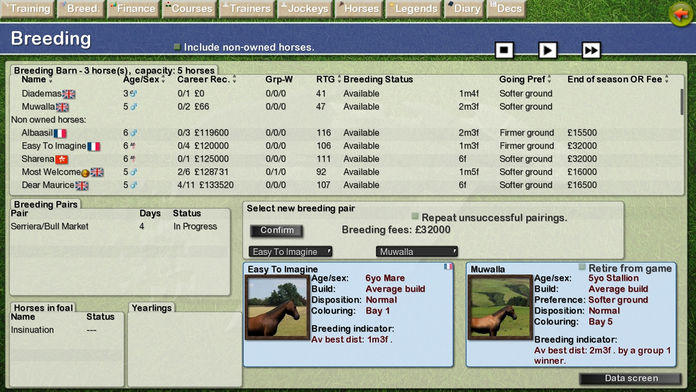Select the Sharena horse row
Image resolution: width=696 pixels, height=392 pixels.
click(345, 159)
